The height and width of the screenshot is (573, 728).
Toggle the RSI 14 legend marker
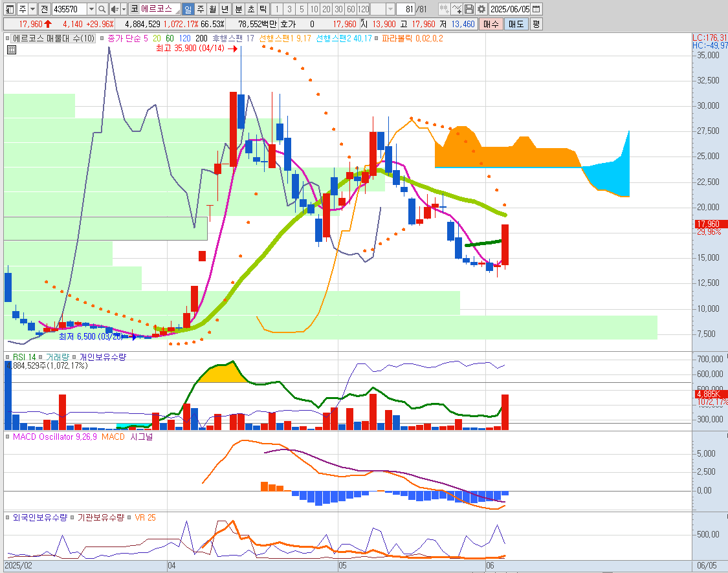[7, 357]
